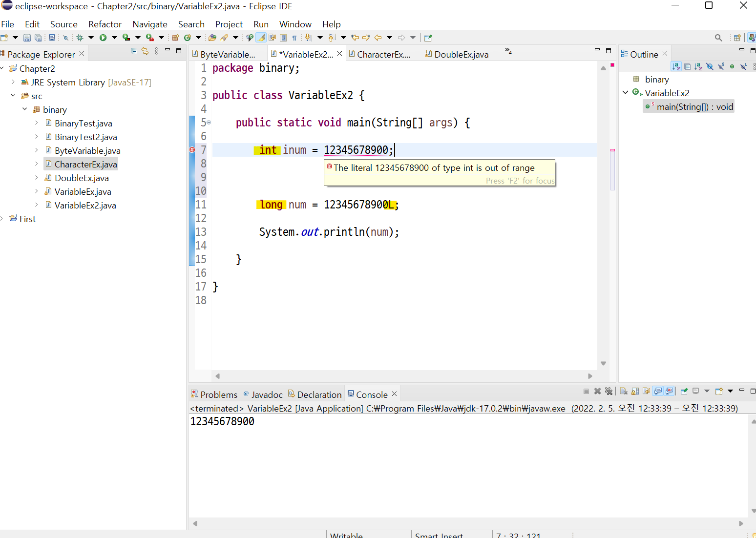The width and height of the screenshot is (756, 538).
Task: Show hidden editor tabs list chevron
Action: pyautogui.click(x=508, y=51)
